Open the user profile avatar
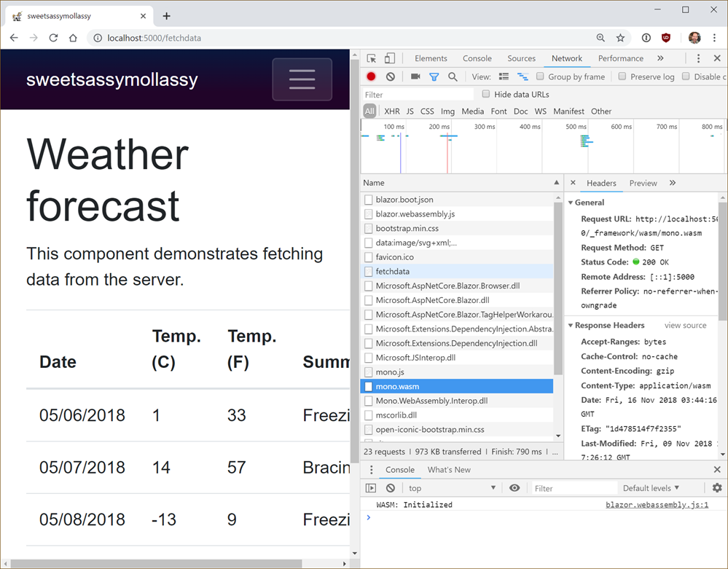 point(694,38)
